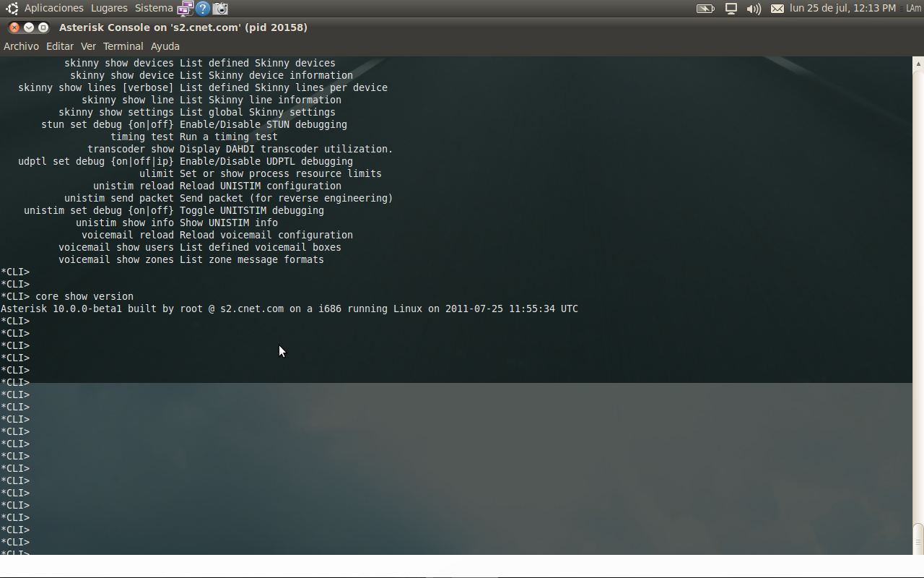Screen dimensions: 924x578
Task: Toggle the LAm keyboard layout indicator
Action: [913, 8]
